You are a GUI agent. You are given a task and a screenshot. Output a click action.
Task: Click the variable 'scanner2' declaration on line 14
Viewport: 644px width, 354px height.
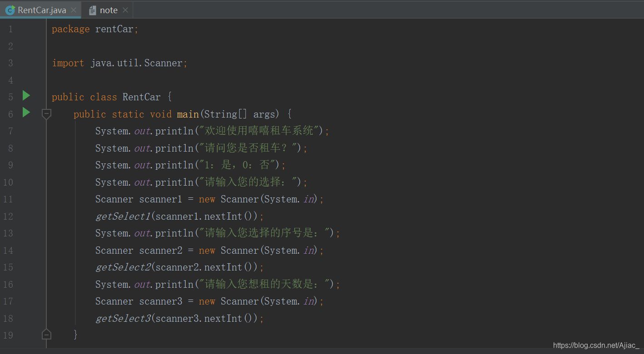[x=160, y=251]
